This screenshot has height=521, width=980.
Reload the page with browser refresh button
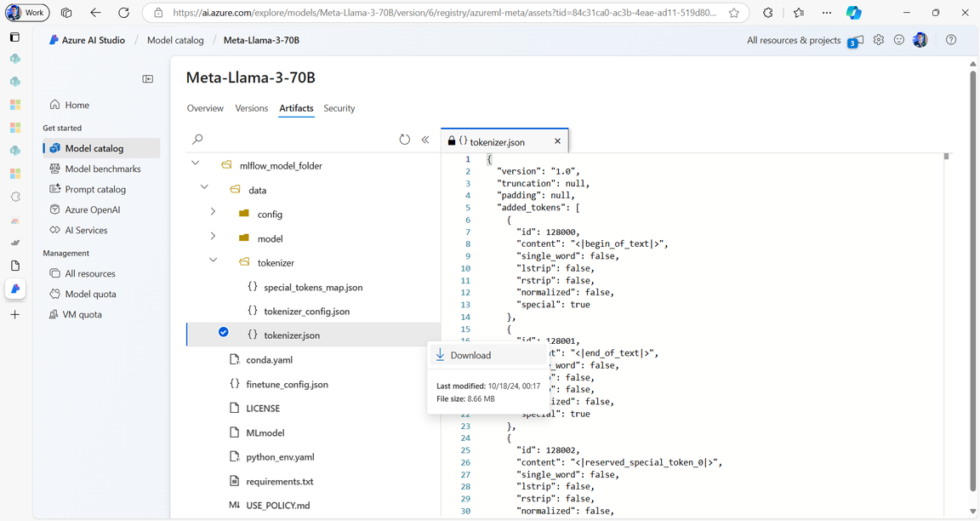click(123, 13)
